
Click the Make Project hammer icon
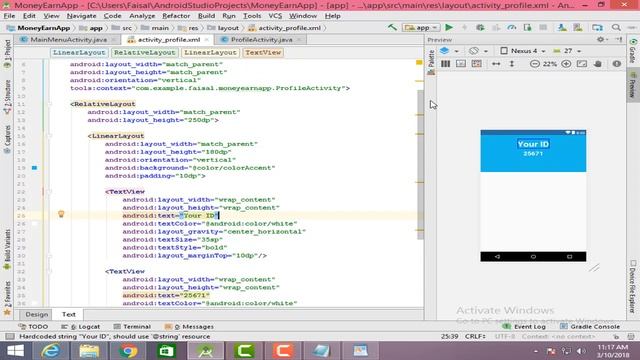point(392,27)
